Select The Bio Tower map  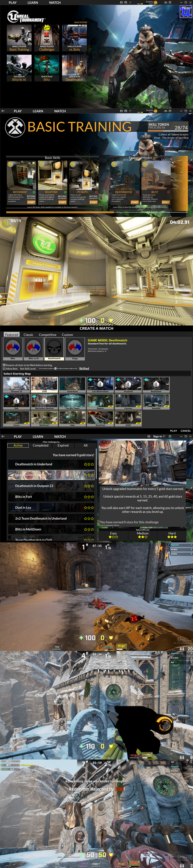pos(72,402)
